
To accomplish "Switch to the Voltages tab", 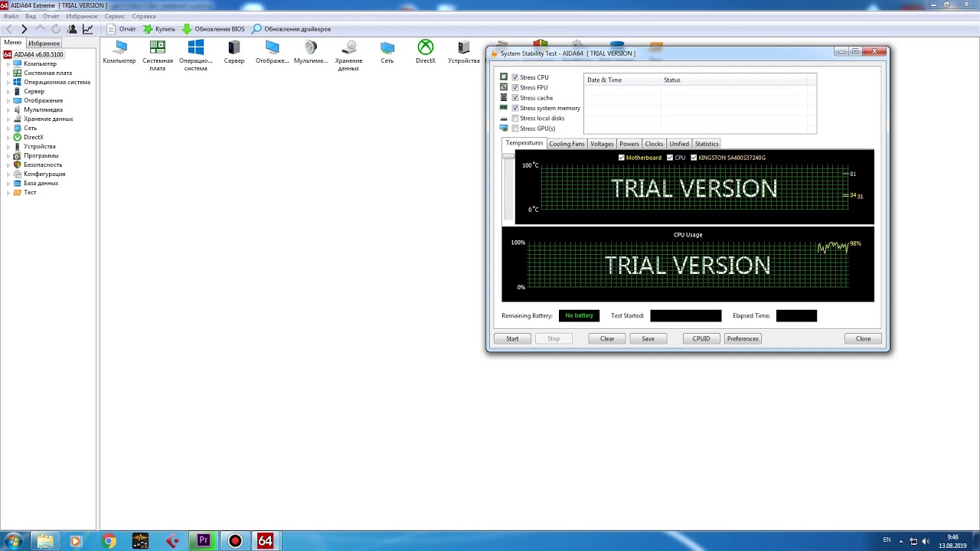I will coord(602,144).
